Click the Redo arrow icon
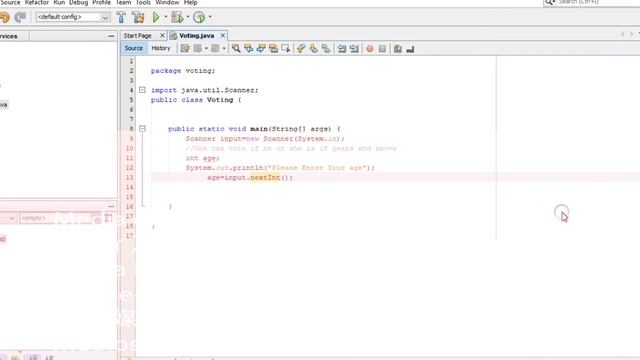Image resolution: width=640 pixels, height=360 pixels. coord(20,17)
